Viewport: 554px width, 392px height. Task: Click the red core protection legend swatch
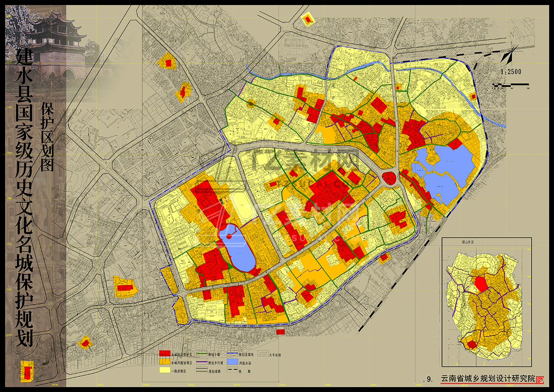tap(164, 354)
